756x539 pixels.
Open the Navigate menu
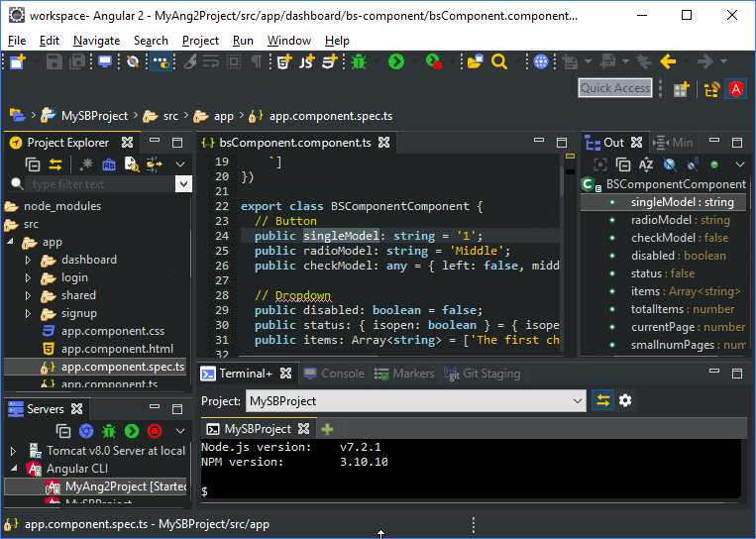[x=96, y=41]
